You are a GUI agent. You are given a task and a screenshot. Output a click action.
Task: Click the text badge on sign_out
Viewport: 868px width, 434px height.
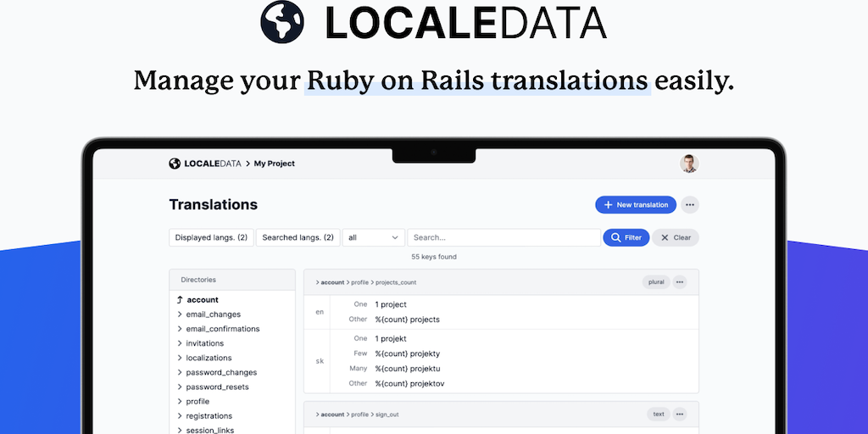click(x=659, y=414)
